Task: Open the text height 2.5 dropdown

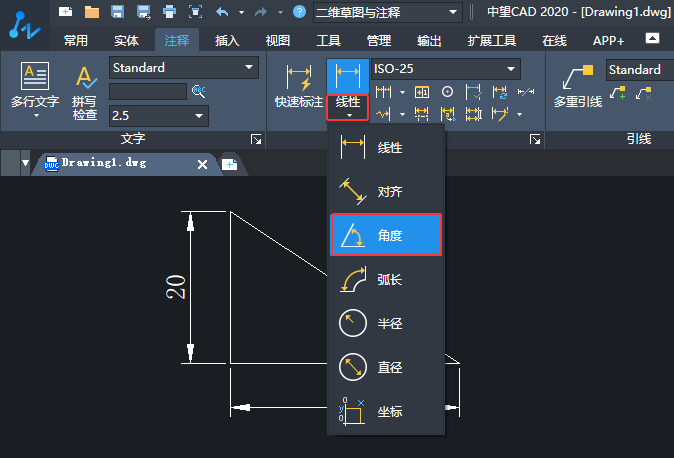Action: point(159,116)
